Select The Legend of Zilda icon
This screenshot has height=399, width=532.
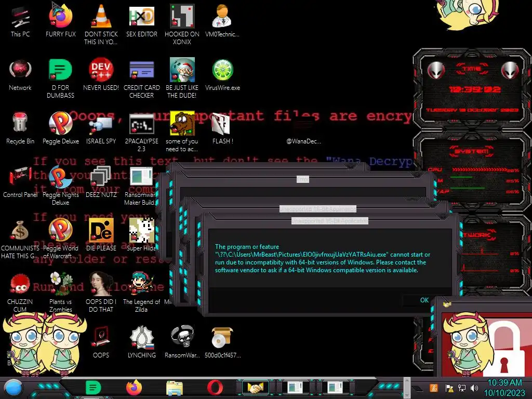141,292
